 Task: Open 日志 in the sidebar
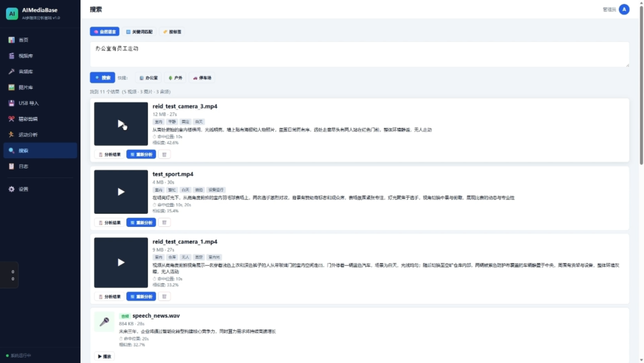[40, 167]
